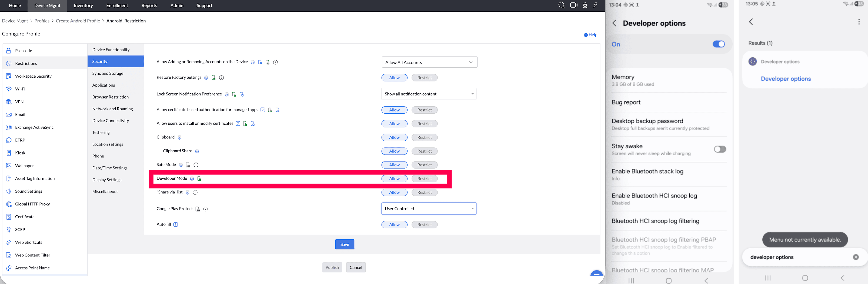868x284 pixels.
Task: Open Desktop backup password setting
Action: pos(669,124)
